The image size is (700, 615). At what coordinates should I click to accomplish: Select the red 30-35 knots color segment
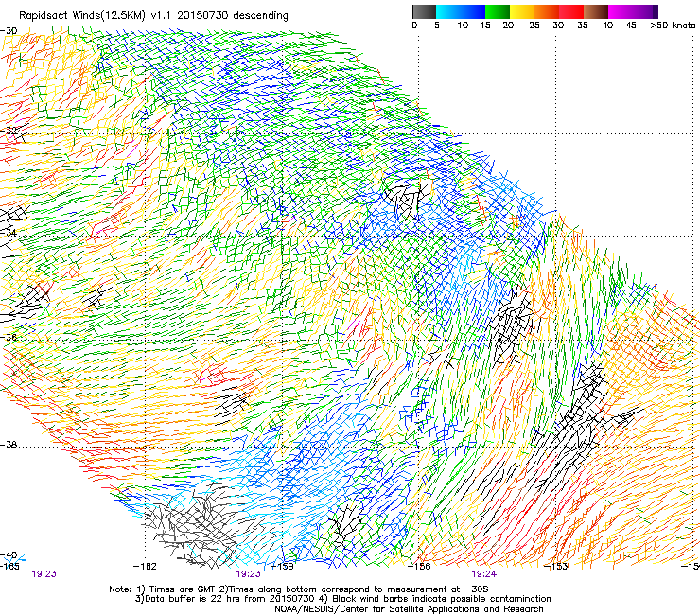(571, 11)
